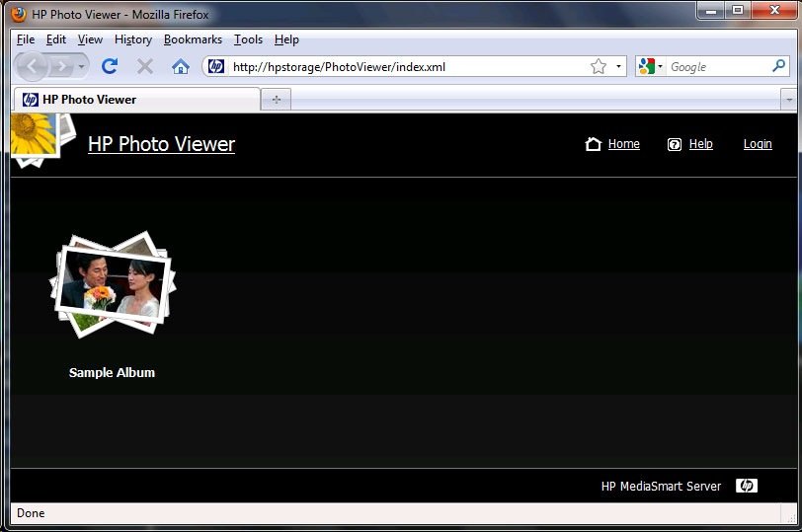The image size is (802, 532).
Task: Click the HP site icon in address bar
Action: tap(216, 66)
